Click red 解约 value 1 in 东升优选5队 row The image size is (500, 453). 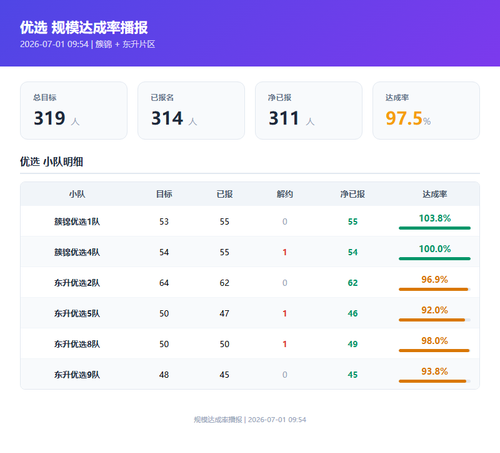coord(285,314)
